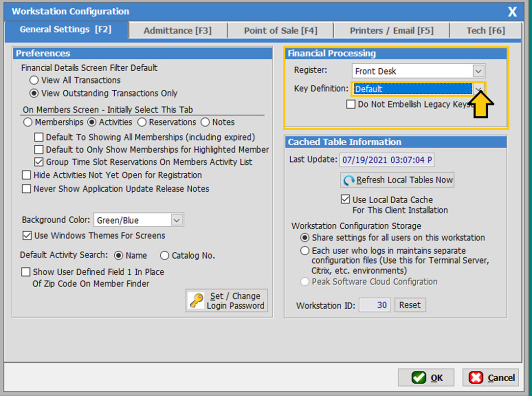Viewport: 532px width, 396px height.
Task: Enable Hide Activities Not Yet Open for Registration
Action: [26, 175]
